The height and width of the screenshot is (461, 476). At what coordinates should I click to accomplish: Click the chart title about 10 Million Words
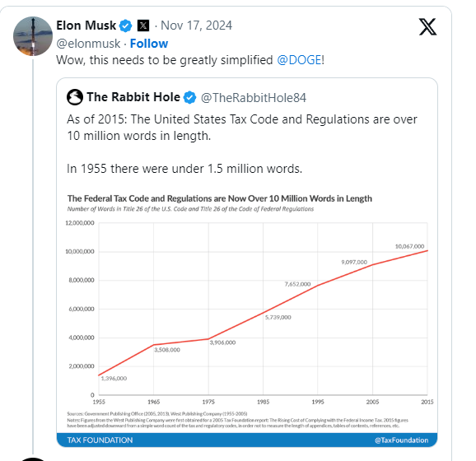click(220, 198)
